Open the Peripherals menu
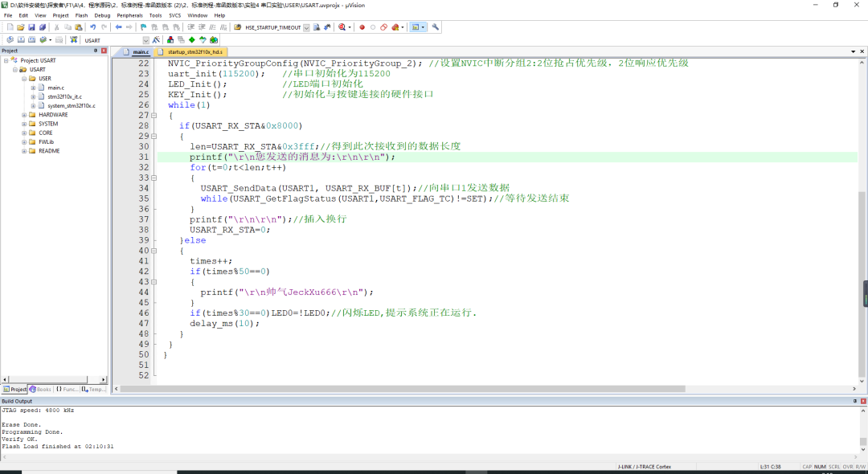The height and width of the screenshot is (474, 868). tap(129, 14)
